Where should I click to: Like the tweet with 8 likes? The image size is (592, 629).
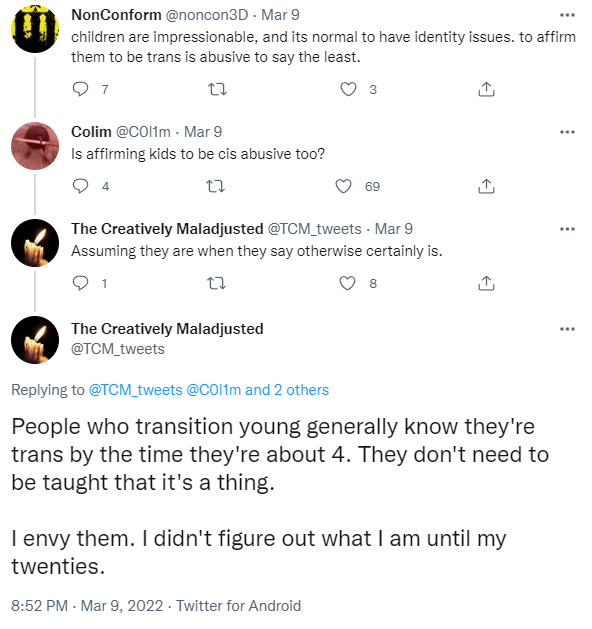pos(347,283)
